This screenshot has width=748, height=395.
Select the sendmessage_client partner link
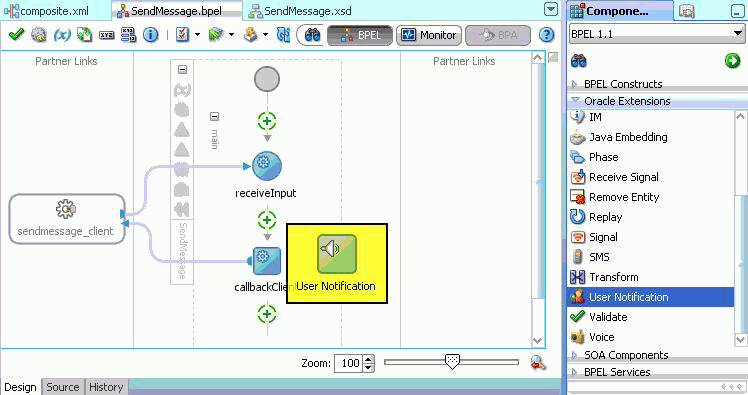(67, 219)
